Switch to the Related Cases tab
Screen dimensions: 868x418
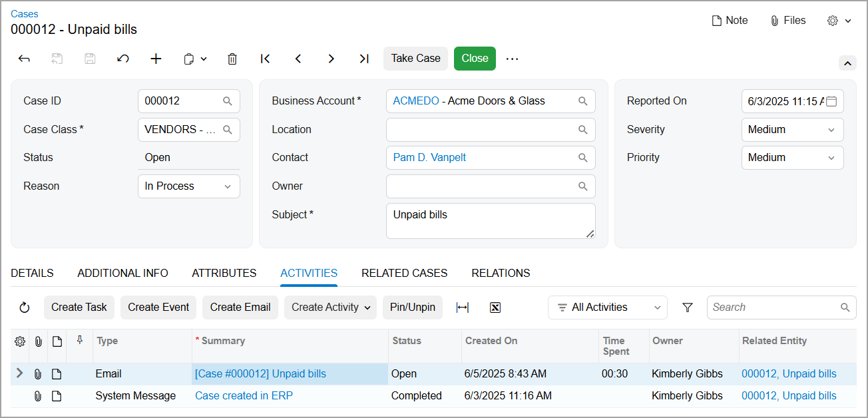point(404,273)
